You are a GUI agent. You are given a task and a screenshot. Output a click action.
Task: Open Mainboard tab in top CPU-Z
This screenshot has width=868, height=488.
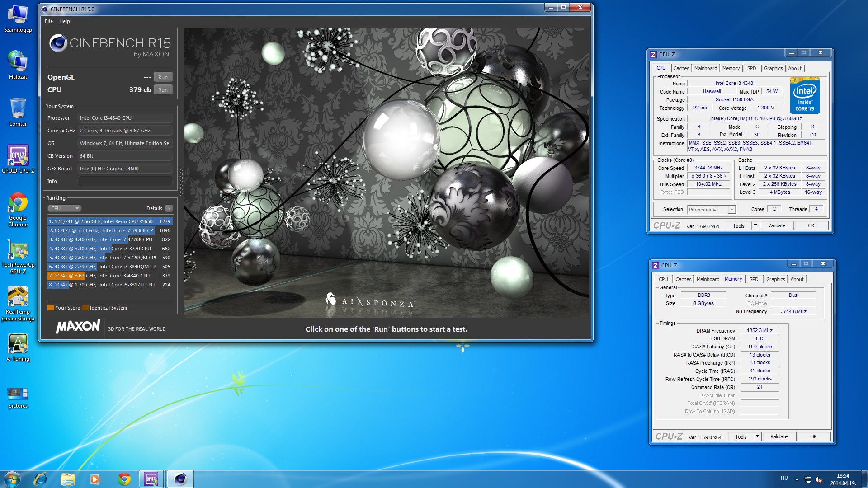click(x=706, y=68)
